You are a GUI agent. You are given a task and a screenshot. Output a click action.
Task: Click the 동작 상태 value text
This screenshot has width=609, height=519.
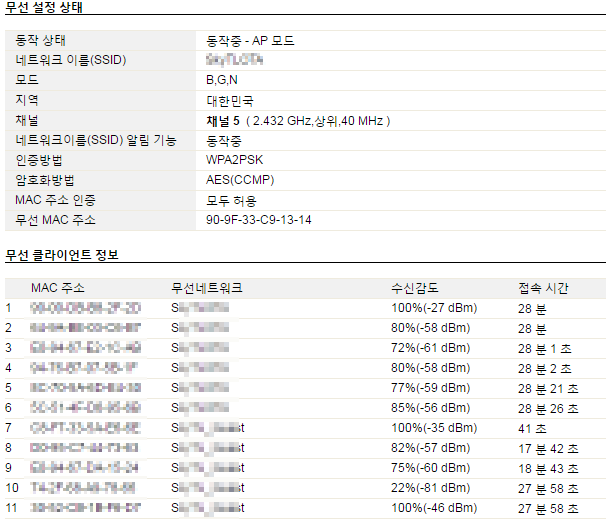250,40
